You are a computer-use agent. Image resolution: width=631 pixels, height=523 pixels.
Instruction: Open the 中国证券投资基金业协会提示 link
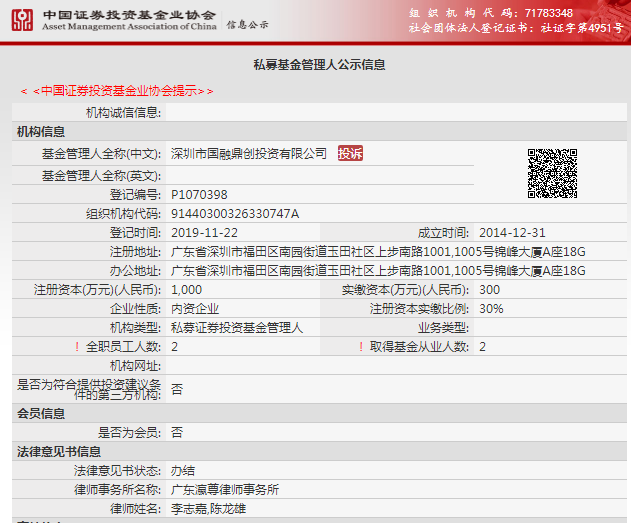tap(117, 91)
